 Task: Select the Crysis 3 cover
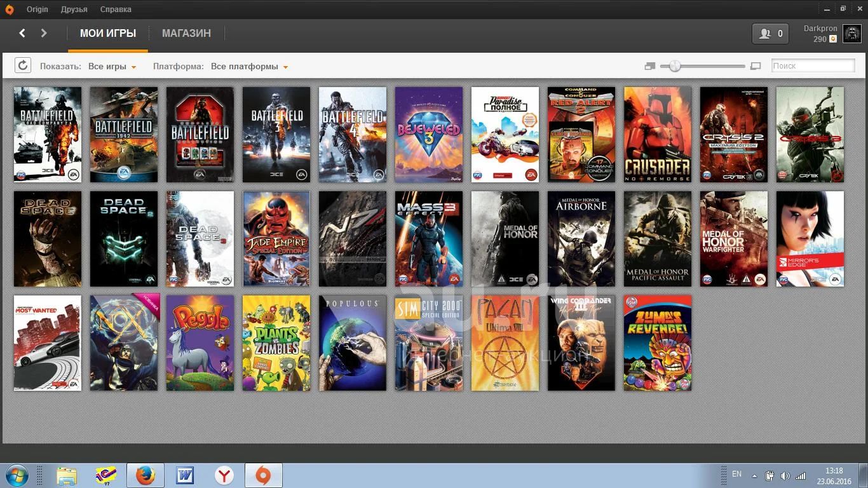click(x=810, y=135)
